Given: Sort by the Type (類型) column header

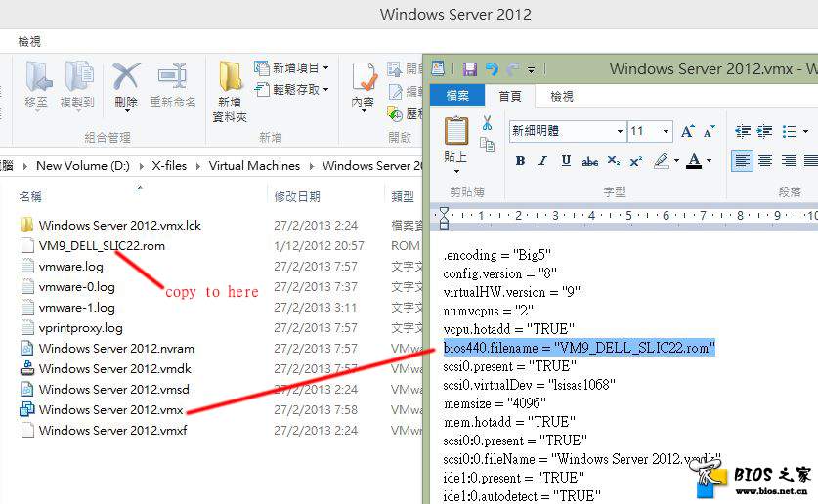Looking at the screenshot, I should click(403, 196).
